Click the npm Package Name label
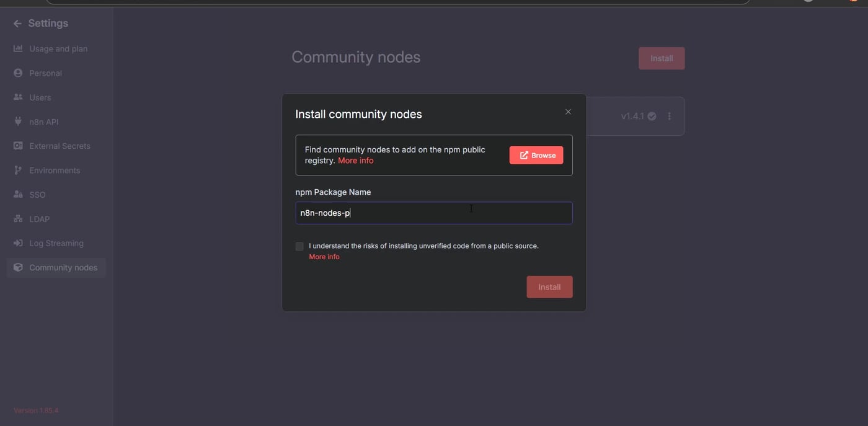The width and height of the screenshot is (868, 426). tap(333, 192)
